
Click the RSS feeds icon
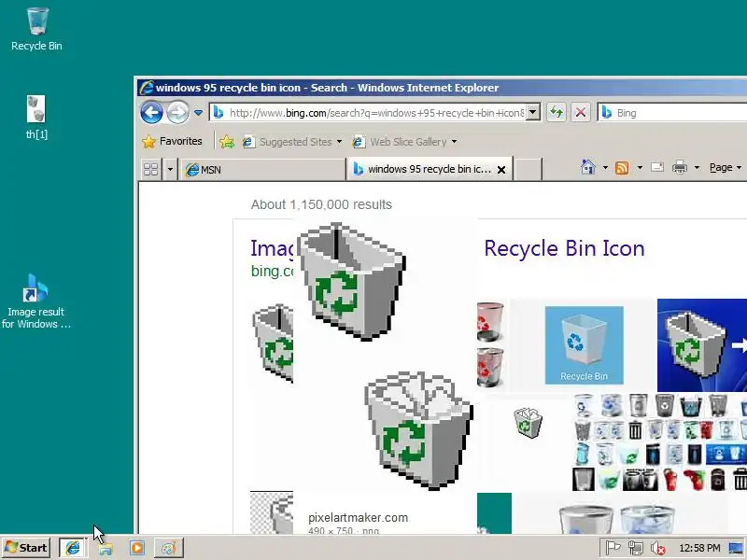click(x=622, y=168)
